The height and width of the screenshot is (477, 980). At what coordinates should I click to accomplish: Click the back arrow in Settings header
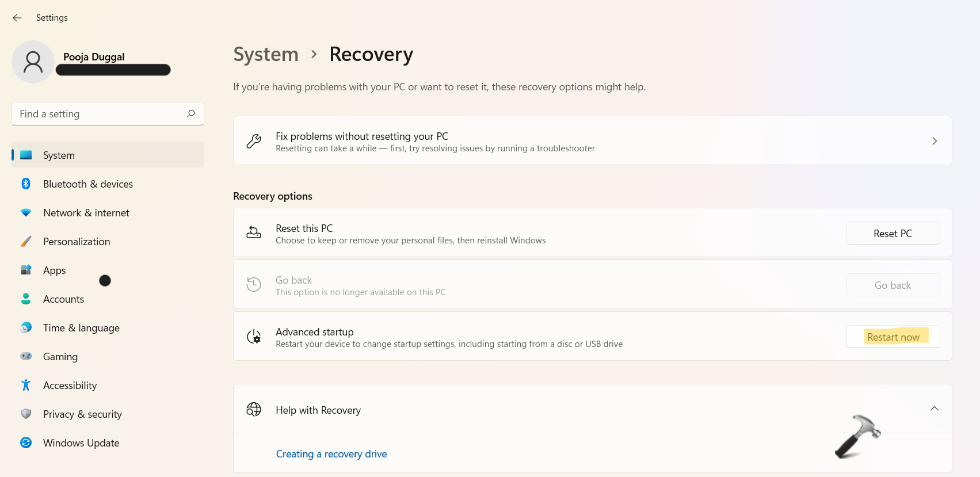pos(17,18)
